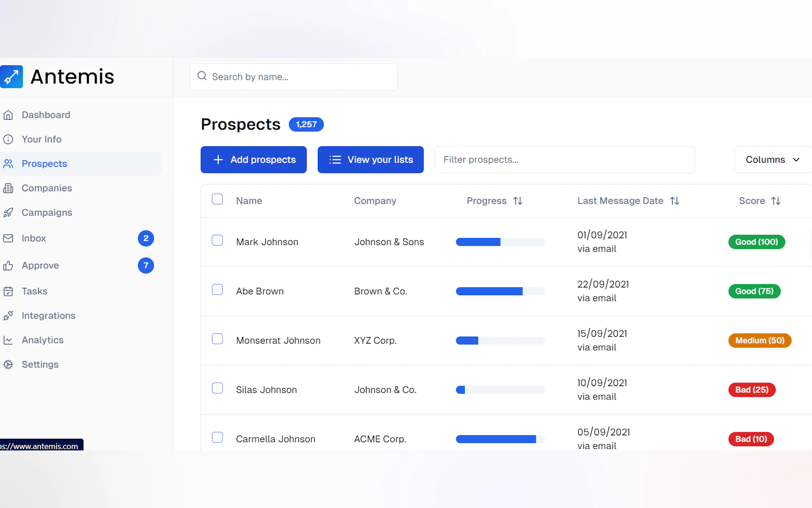
Task: Click the Approve thumbs-up icon
Action: click(8, 266)
